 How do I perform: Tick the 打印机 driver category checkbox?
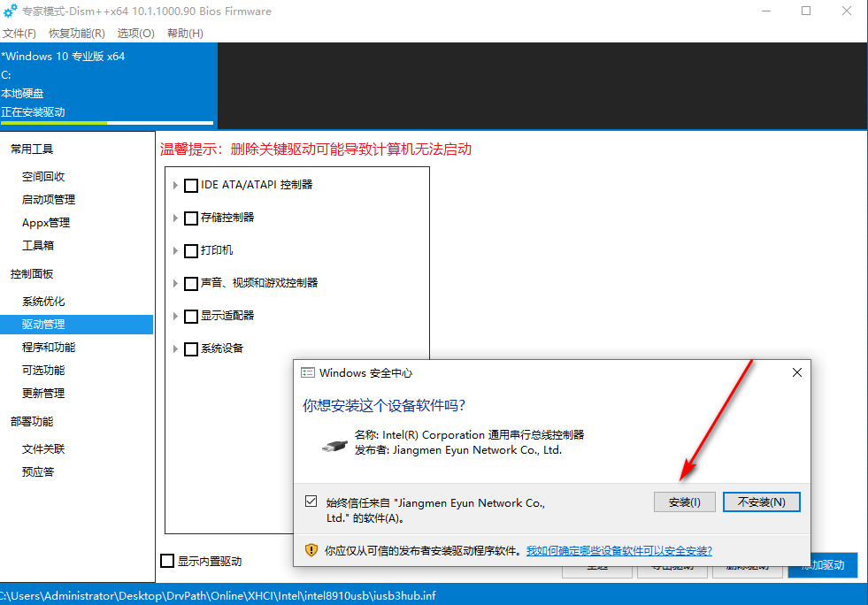(191, 251)
